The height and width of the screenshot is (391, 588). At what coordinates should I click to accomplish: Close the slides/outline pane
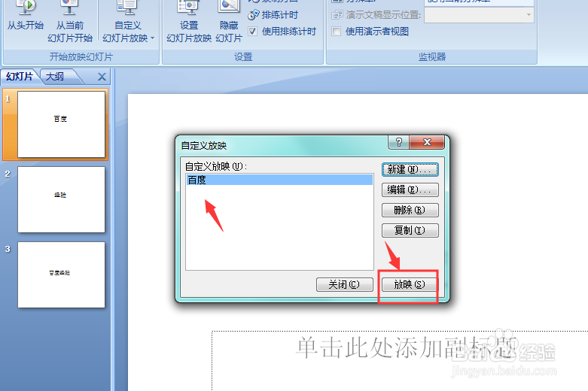point(102,77)
